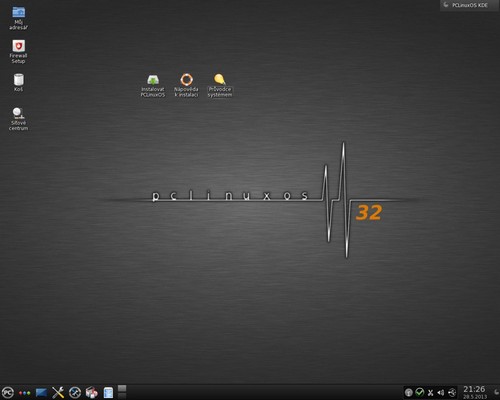
Task: Open the green checkmark update status icon
Action: 420,392
